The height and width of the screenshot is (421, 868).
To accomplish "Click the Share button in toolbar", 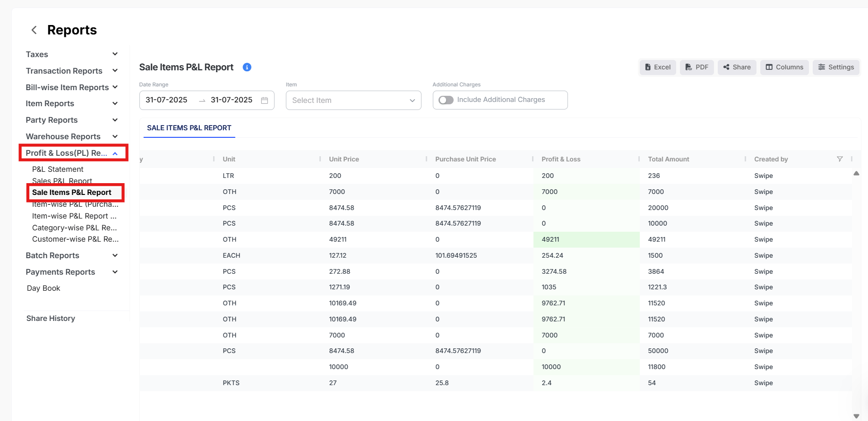I will click(737, 67).
